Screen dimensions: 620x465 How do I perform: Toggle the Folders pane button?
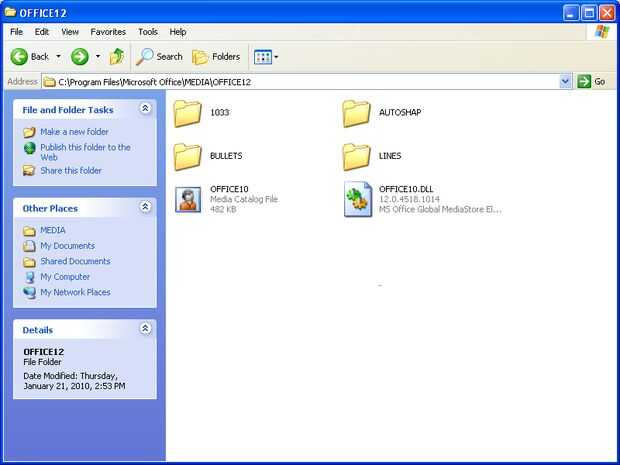coord(217,57)
